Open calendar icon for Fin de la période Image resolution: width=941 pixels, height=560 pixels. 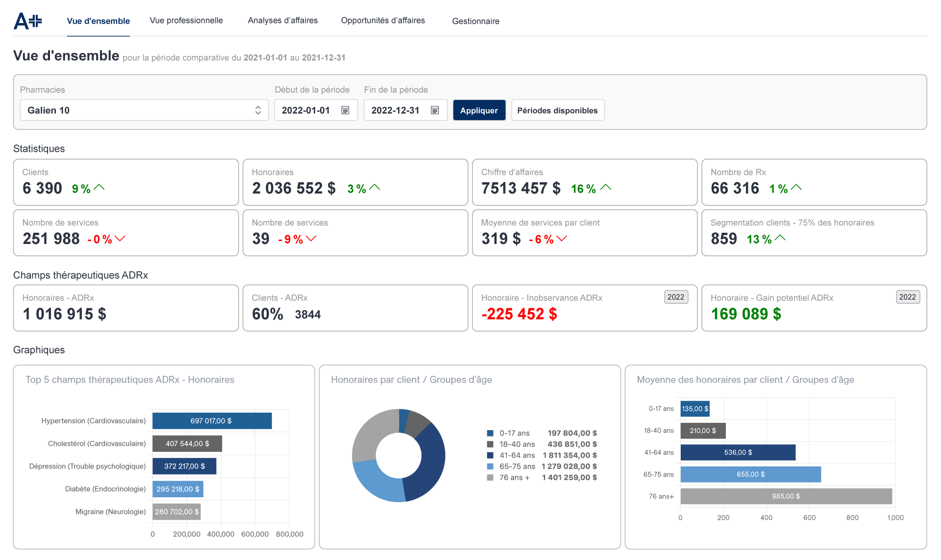point(435,110)
